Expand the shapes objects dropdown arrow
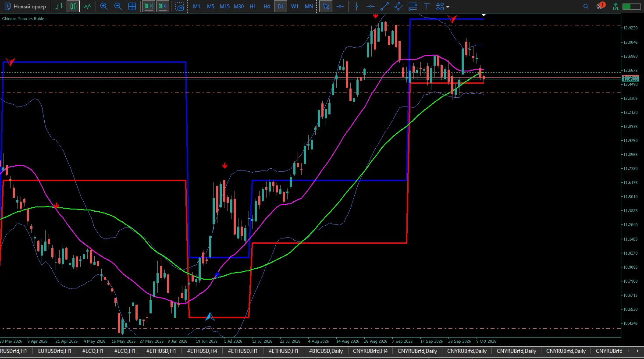The width and height of the screenshot is (644, 359). (x=448, y=7)
